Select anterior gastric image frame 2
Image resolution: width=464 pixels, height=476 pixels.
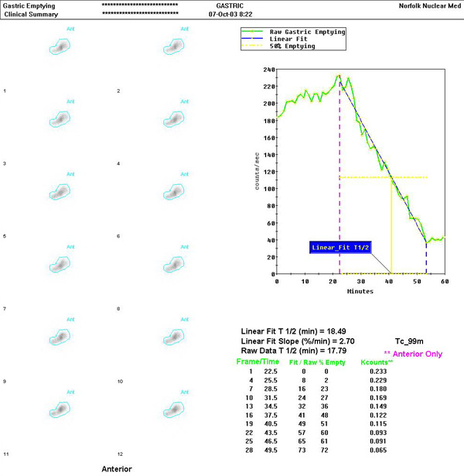click(174, 46)
